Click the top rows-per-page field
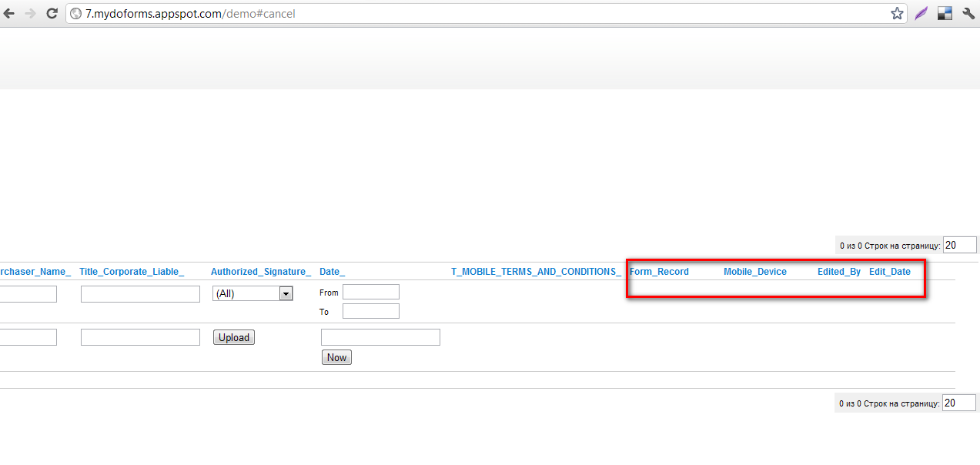980x465 pixels. [959, 245]
